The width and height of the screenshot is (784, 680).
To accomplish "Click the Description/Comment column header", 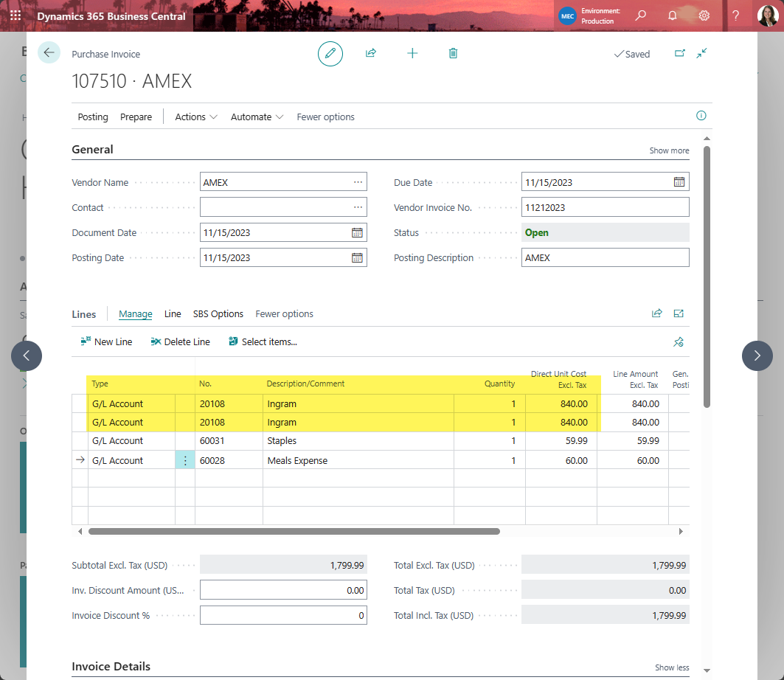I will click(x=305, y=384).
